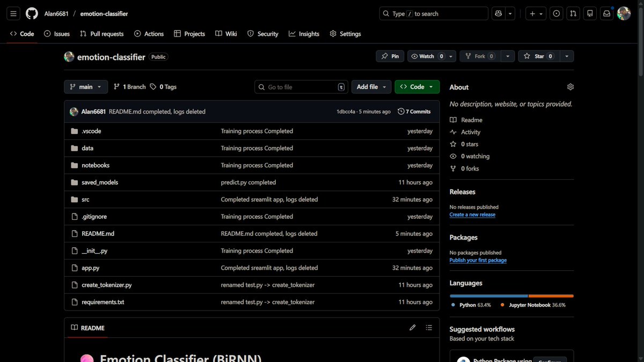Click the Python 63.4% language entry

click(471, 305)
